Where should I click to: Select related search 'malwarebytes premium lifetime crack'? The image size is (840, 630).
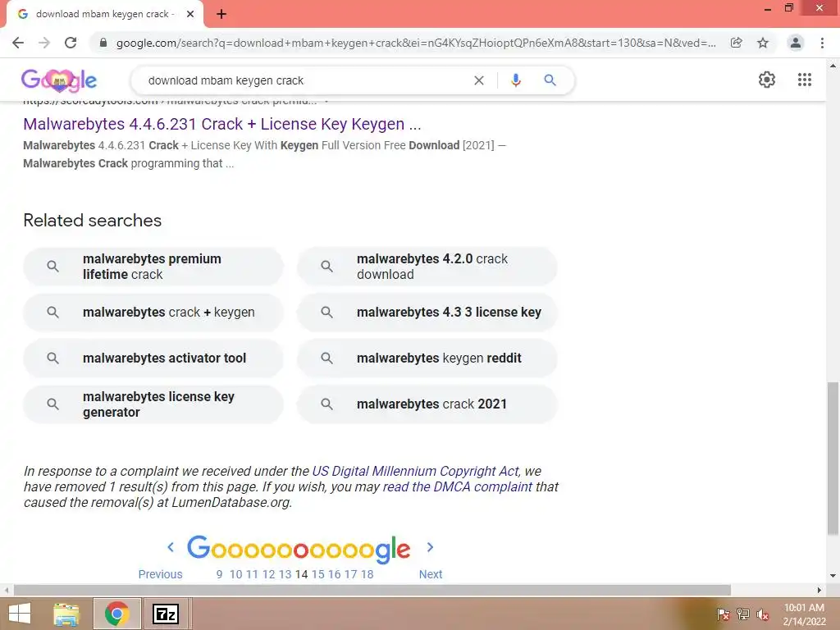click(x=153, y=267)
